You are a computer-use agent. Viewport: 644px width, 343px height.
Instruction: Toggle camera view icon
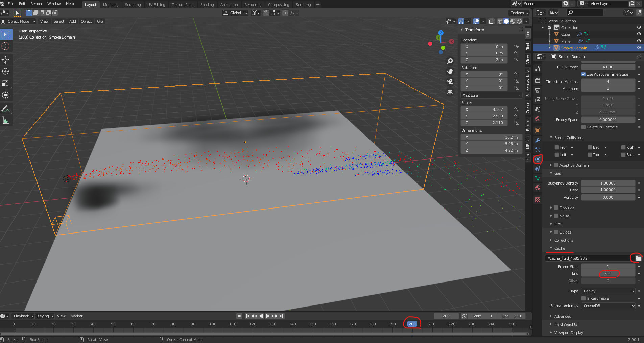click(x=450, y=82)
